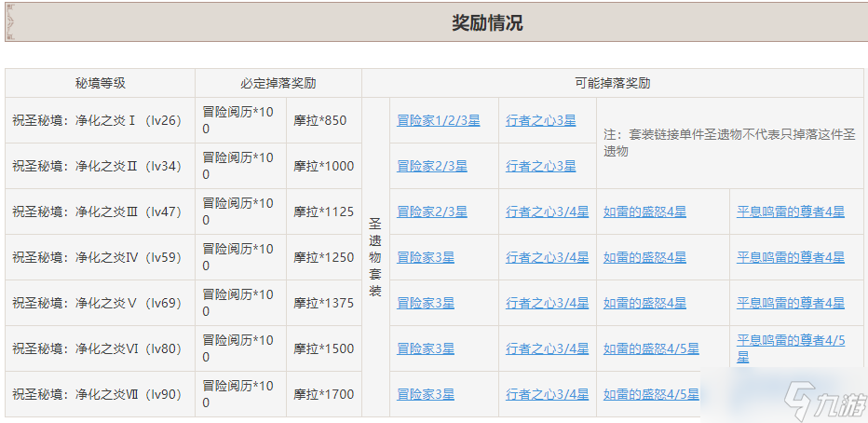Click 冒险阅历*100 in the lv34 row
This screenshot has height=423, width=868.
(x=241, y=166)
